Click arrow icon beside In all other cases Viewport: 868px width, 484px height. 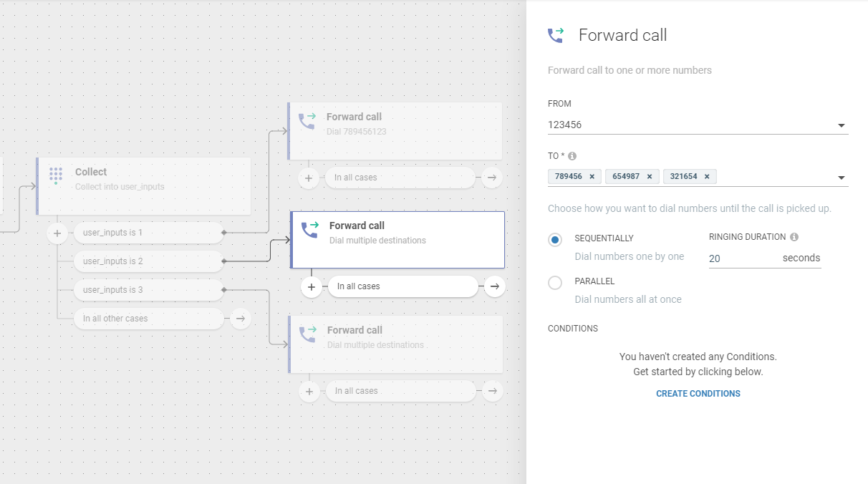pos(241,319)
